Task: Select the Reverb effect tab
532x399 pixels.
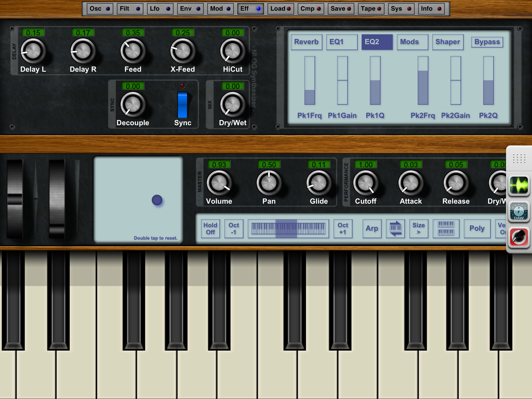Action: pos(307,42)
